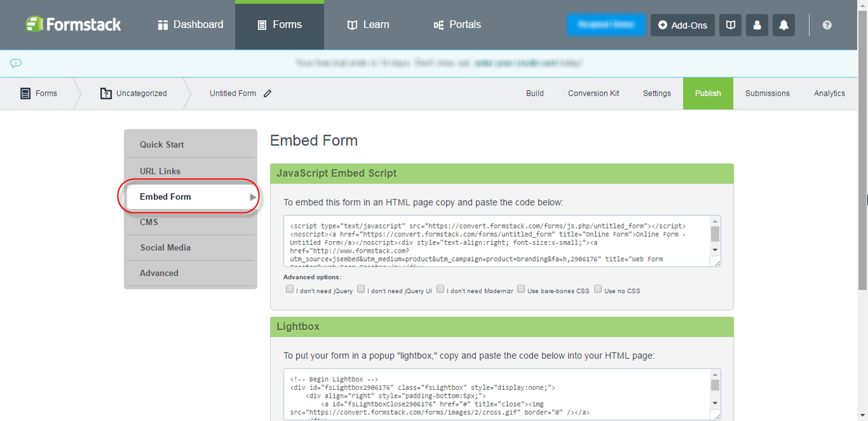Click the chat bubble icon in banner
868x421 pixels.
click(x=16, y=63)
